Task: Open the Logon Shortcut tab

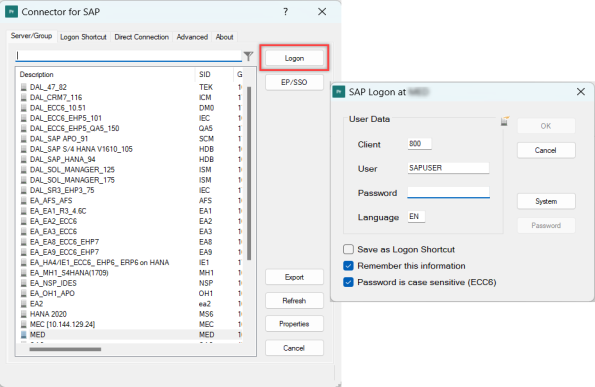Action: (x=83, y=37)
